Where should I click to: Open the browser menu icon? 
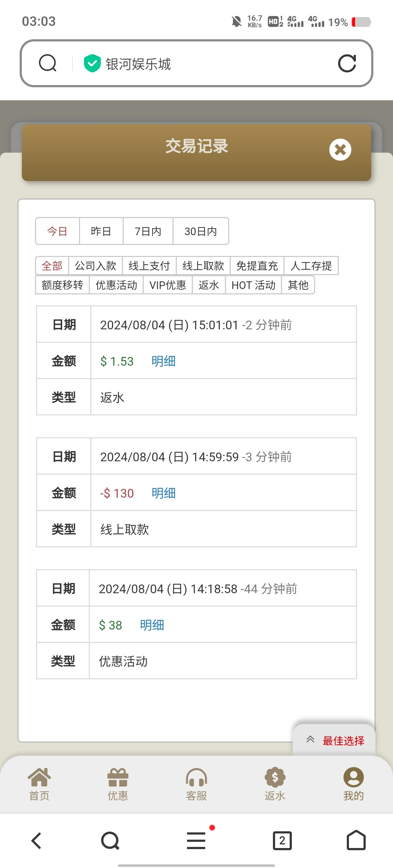tap(196, 840)
